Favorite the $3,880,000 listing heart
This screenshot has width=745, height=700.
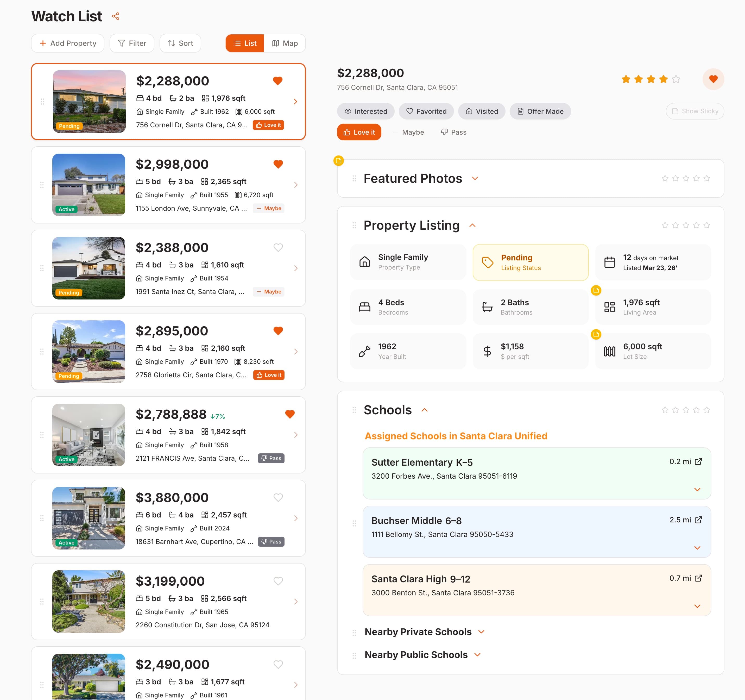pos(278,497)
